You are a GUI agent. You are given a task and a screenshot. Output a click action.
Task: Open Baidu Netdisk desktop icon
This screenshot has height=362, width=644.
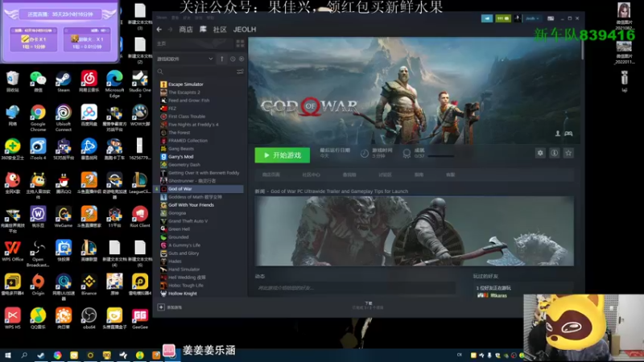89,115
